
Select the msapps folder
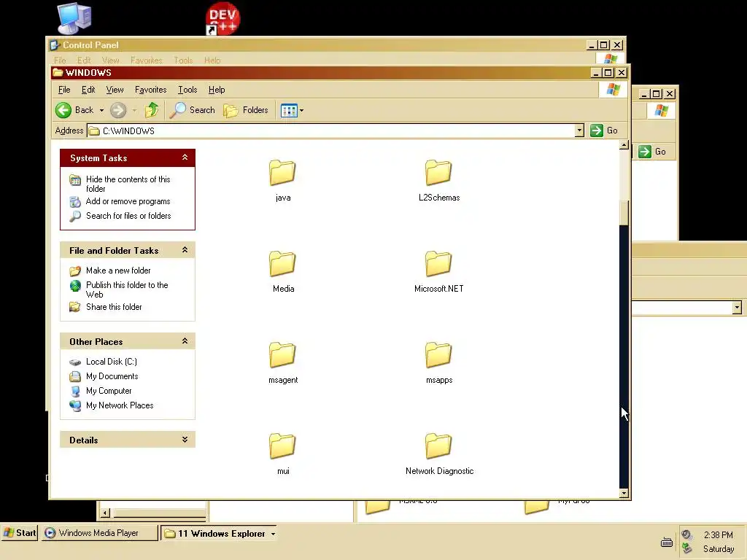coord(438,363)
